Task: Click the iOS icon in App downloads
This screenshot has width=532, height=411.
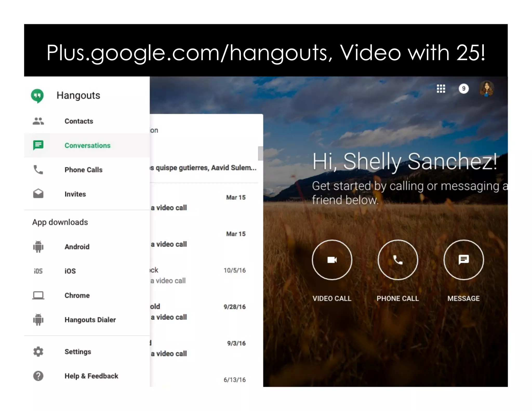Action: pyautogui.click(x=38, y=271)
